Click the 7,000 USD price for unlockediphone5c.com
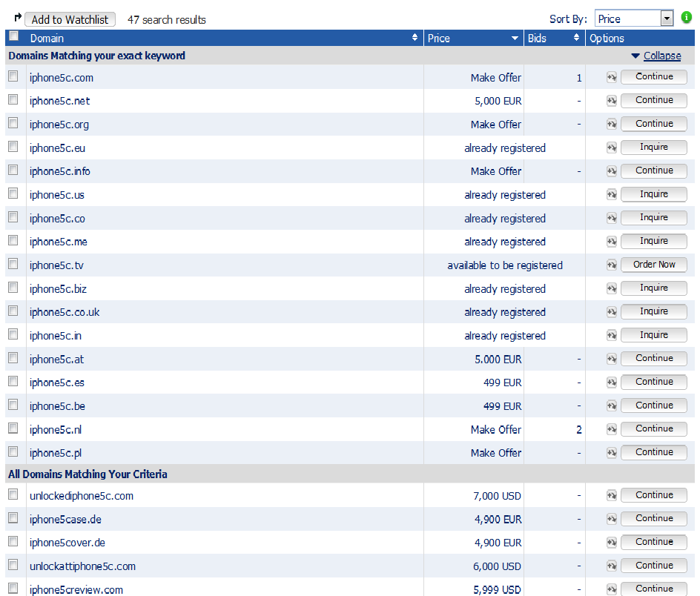The image size is (700, 596). coord(497,496)
